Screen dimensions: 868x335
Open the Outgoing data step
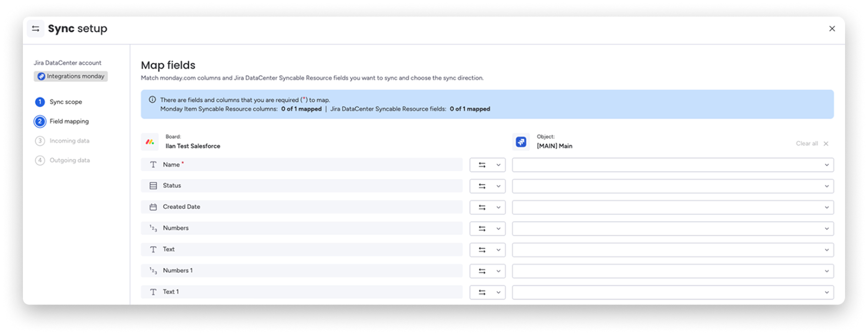tap(62, 160)
